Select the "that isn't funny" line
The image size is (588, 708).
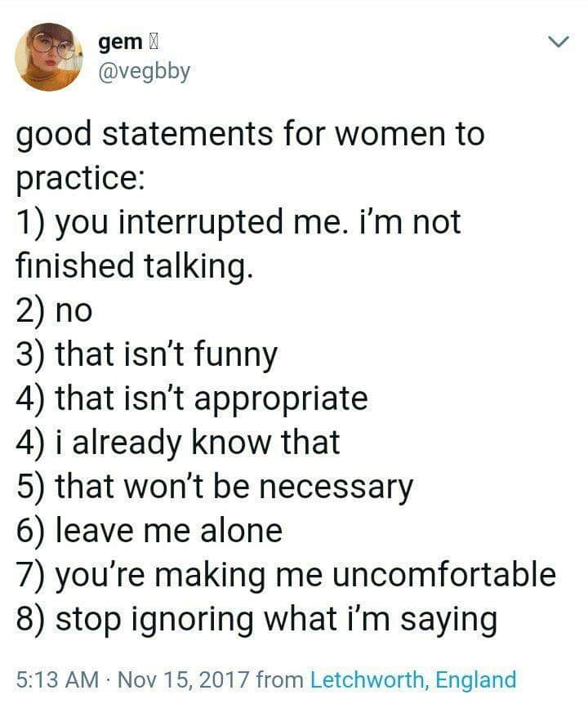coord(147,354)
